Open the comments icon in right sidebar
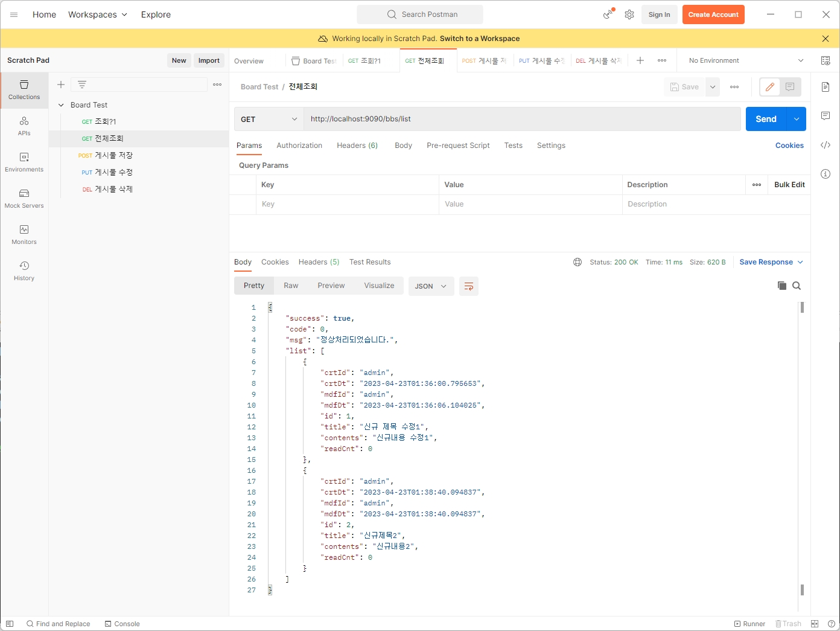 click(826, 116)
